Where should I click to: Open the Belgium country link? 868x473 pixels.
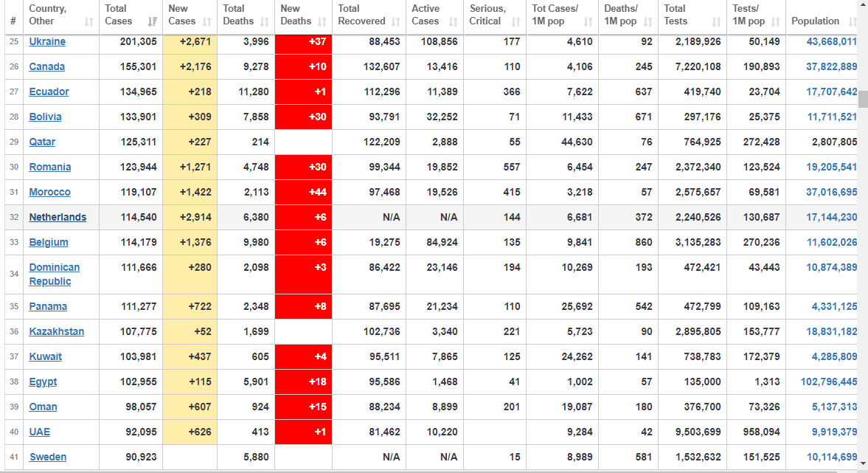[49, 242]
